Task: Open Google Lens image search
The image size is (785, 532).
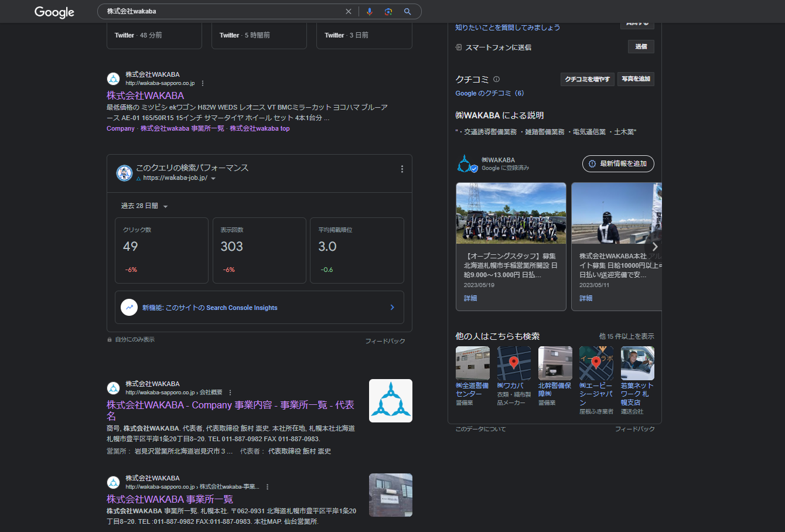Action: (x=388, y=12)
